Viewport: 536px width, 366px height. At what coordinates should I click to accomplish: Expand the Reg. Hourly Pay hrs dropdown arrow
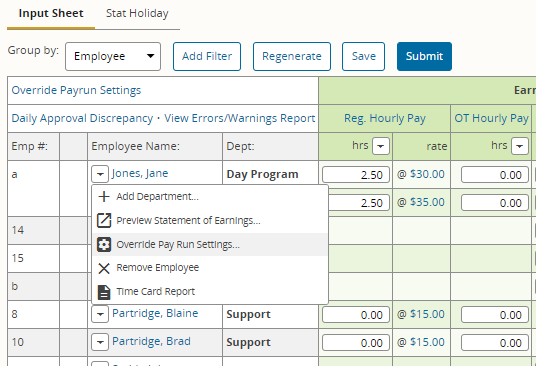click(381, 147)
